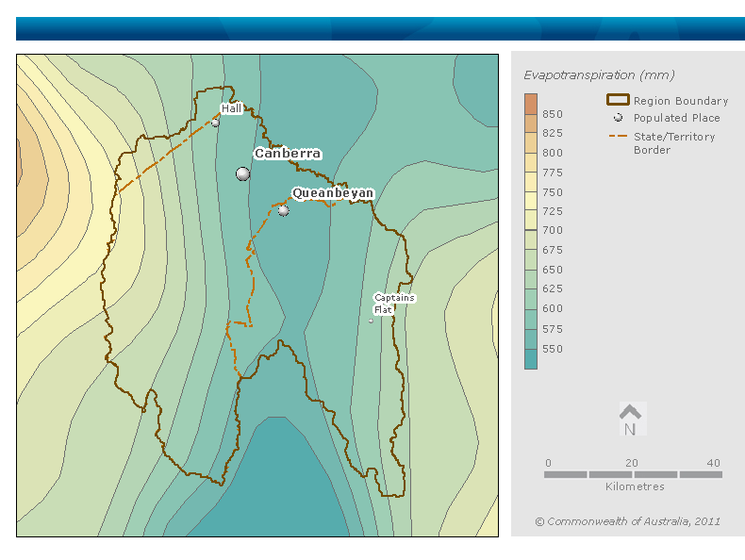Click the Populated Place legend text
This screenshot has width=745, height=560.
[676, 118]
